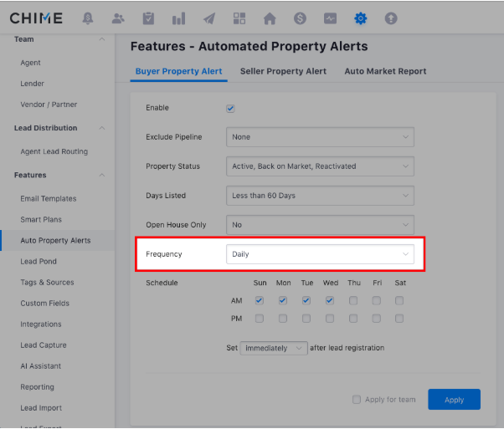Image resolution: width=504 pixels, height=429 pixels.
Task: Click the blue settings gear icon
Action: tap(360, 18)
